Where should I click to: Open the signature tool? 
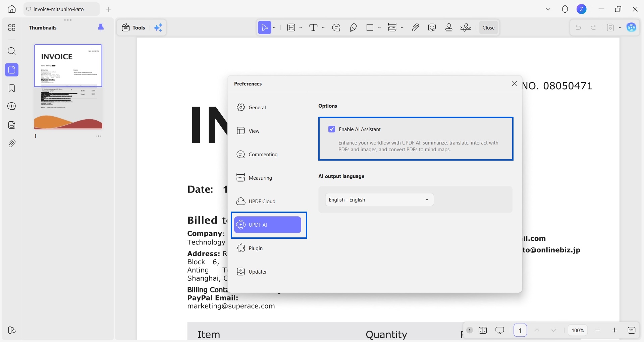pos(466,27)
